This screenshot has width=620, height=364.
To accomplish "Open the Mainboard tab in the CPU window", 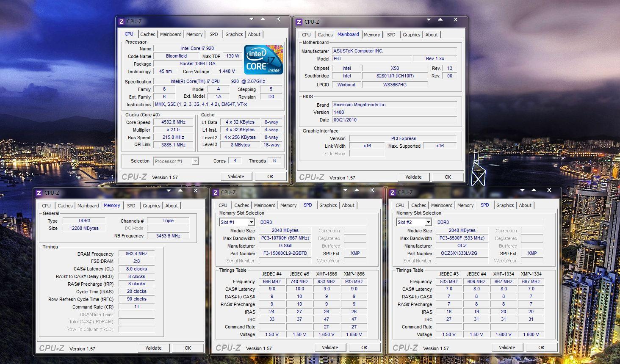I will point(171,34).
